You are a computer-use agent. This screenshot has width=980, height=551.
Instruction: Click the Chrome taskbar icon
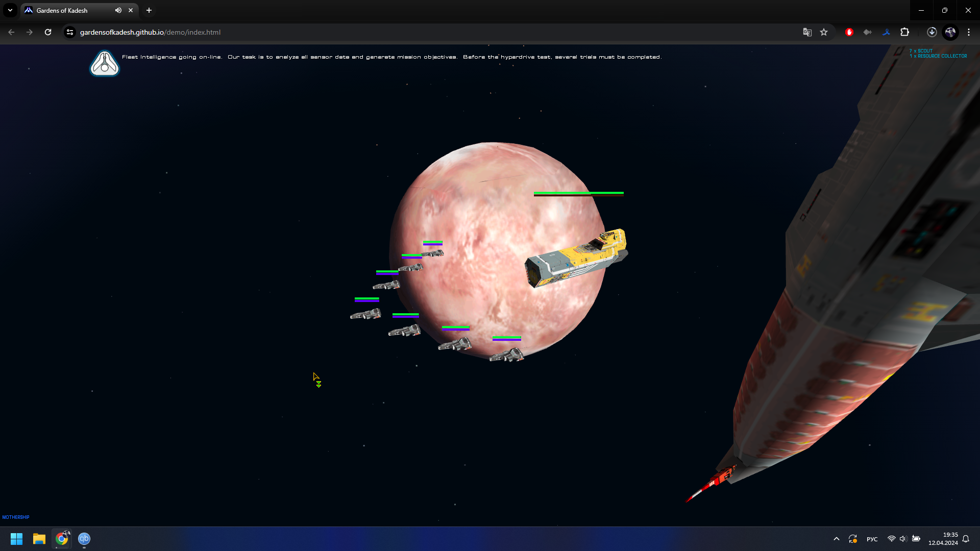(62, 539)
